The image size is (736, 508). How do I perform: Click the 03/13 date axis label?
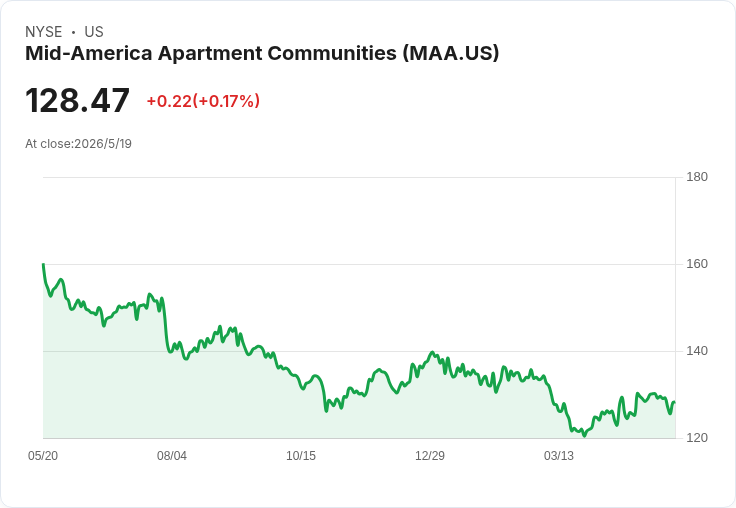click(x=559, y=455)
